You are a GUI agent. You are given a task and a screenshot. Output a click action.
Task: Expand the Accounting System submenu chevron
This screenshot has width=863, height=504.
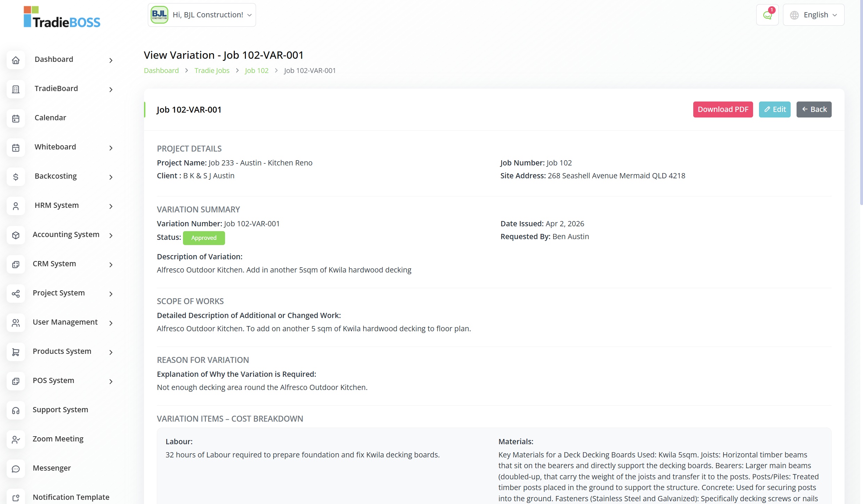click(111, 236)
